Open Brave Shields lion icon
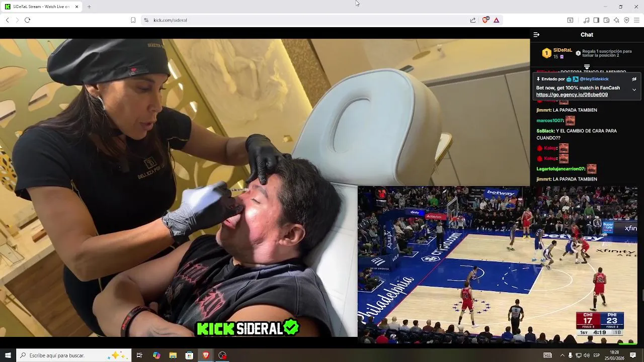This screenshot has width=644, height=362. click(485, 20)
